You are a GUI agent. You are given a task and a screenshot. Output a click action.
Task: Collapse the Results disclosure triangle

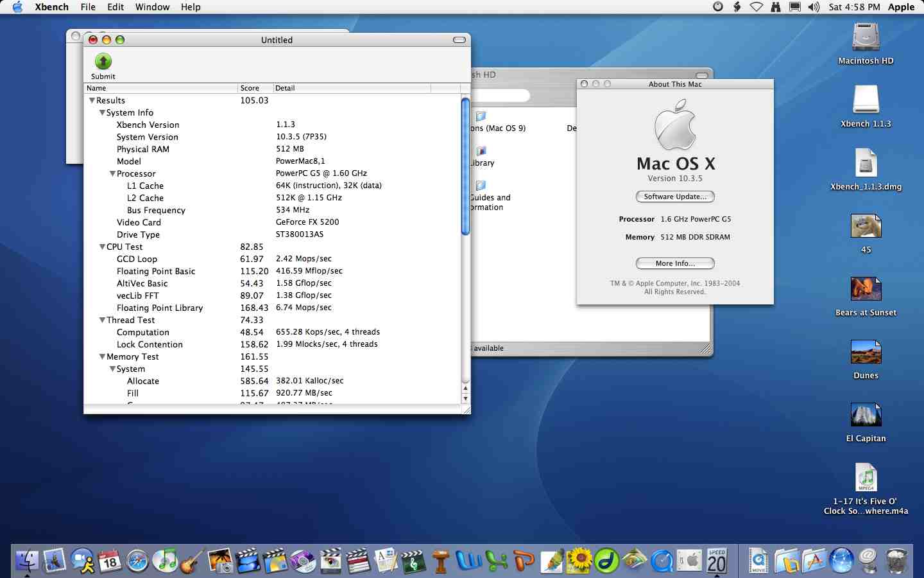click(x=92, y=101)
